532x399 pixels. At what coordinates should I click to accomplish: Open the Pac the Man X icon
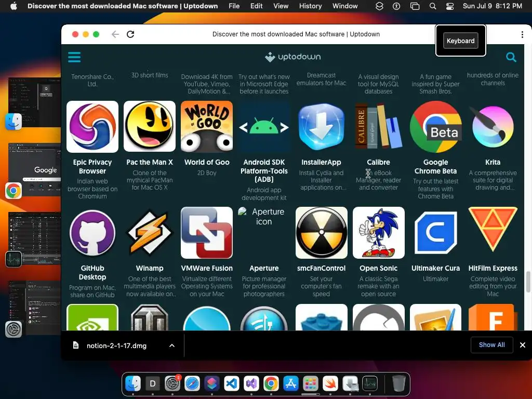pyautogui.click(x=150, y=127)
